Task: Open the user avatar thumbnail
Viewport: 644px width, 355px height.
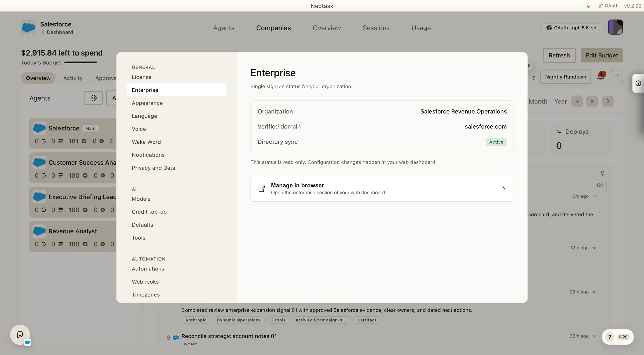Action: [x=615, y=27]
